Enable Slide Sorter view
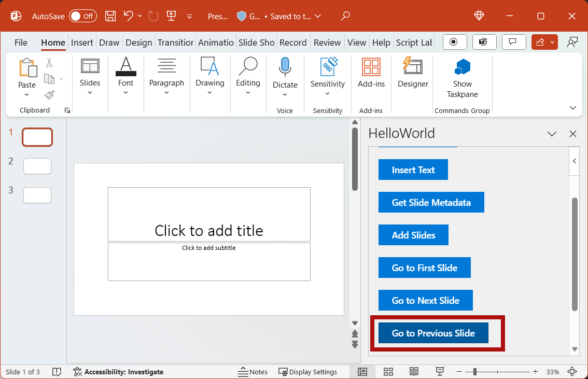 click(x=388, y=372)
